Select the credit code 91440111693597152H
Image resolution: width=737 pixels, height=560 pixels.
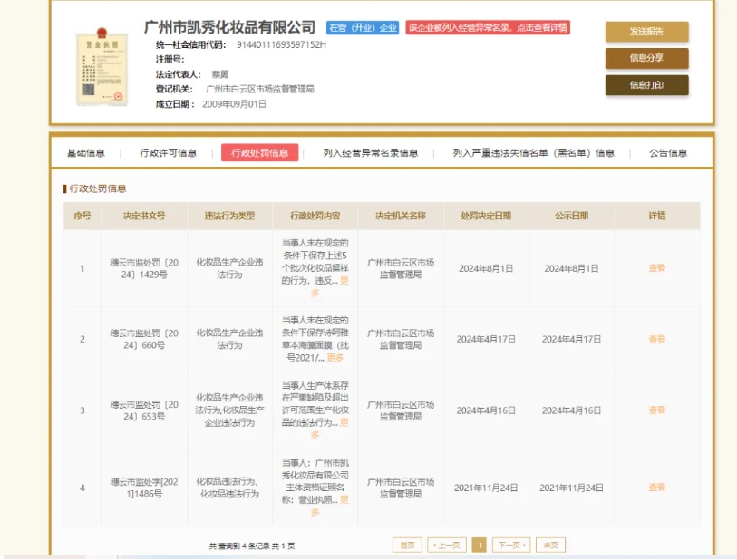pyautogui.click(x=281, y=44)
